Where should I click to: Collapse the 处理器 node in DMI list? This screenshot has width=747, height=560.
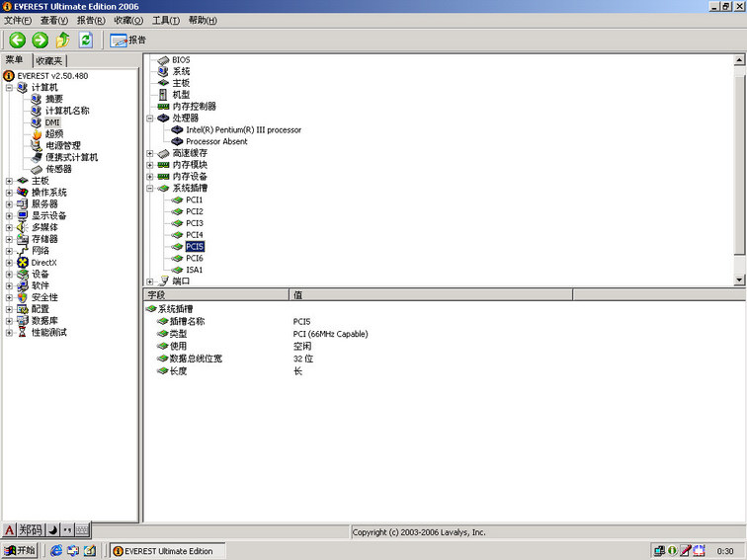pyautogui.click(x=150, y=119)
